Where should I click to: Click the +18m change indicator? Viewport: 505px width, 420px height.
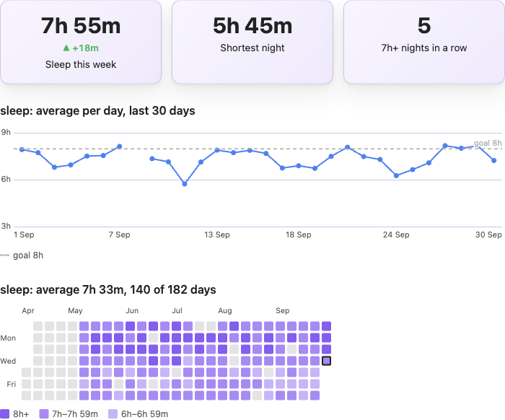(x=81, y=48)
